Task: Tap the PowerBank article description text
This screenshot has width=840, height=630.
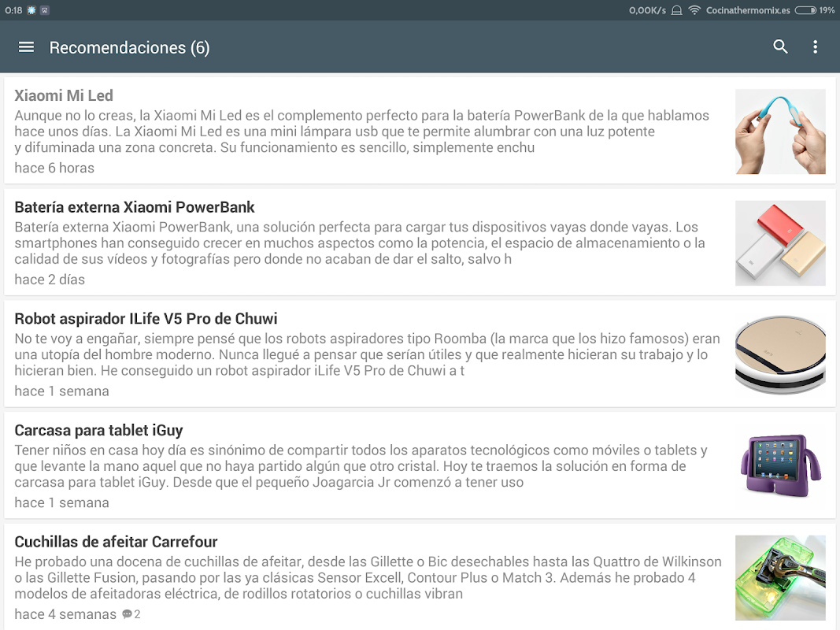Action: (360, 243)
